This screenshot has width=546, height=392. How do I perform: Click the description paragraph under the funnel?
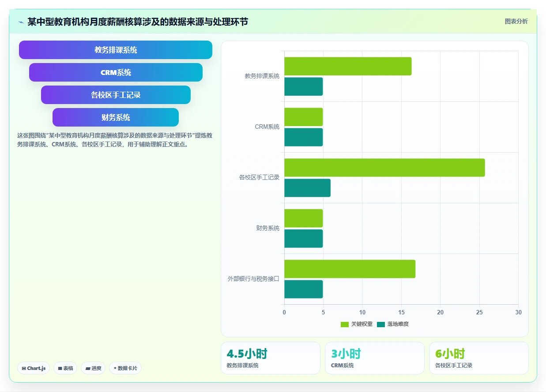point(115,140)
